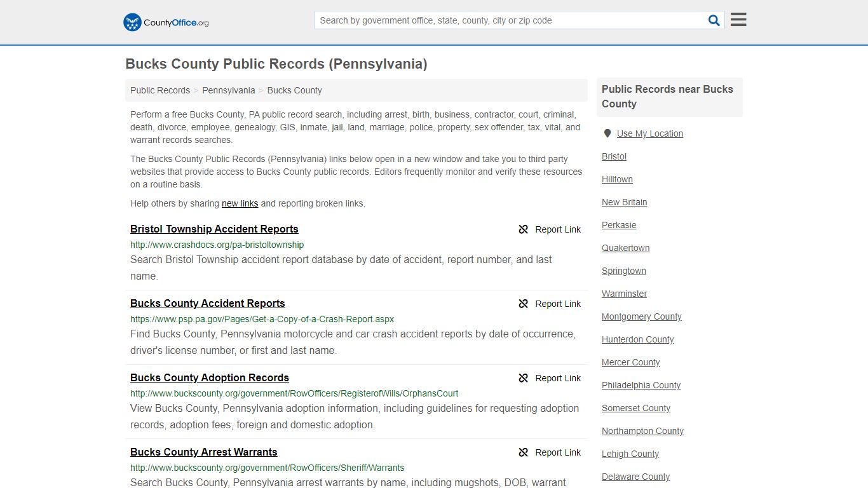Image resolution: width=868 pixels, height=488 pixels.
Task: Open Mercer County records
Action: coord(630,362)
